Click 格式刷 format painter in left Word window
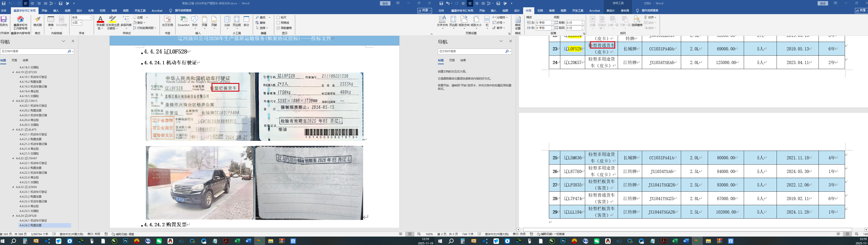The image size is (868, 245). [x=37, y=22]
